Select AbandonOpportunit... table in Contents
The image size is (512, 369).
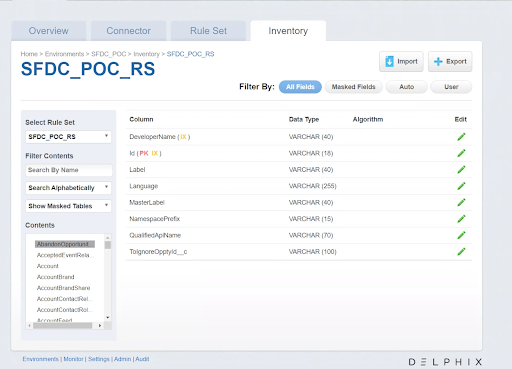[x=65, y=244]
